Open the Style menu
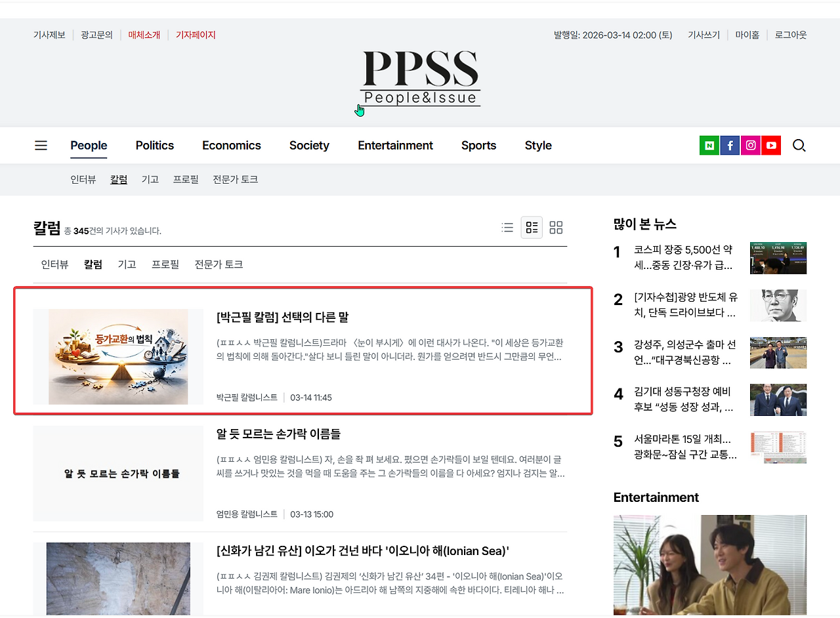Image resolution: width=840 pixels, height=618 pixels. [538, 146]
